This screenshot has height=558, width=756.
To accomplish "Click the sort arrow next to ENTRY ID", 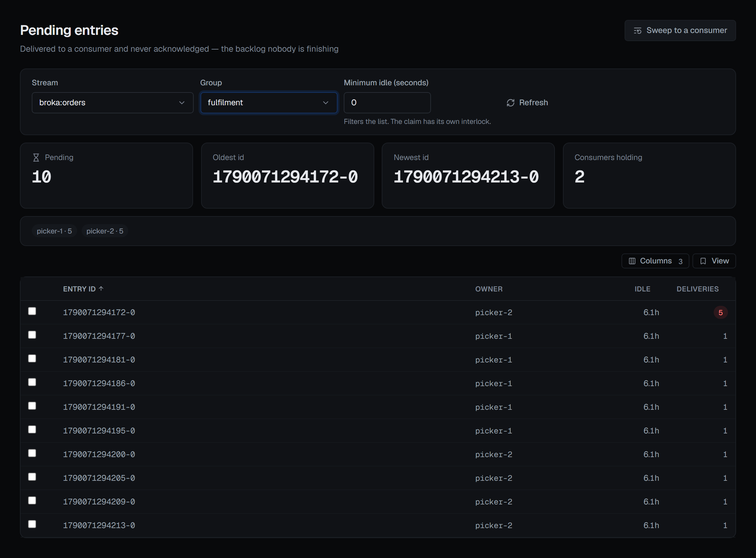I will 101,288.
